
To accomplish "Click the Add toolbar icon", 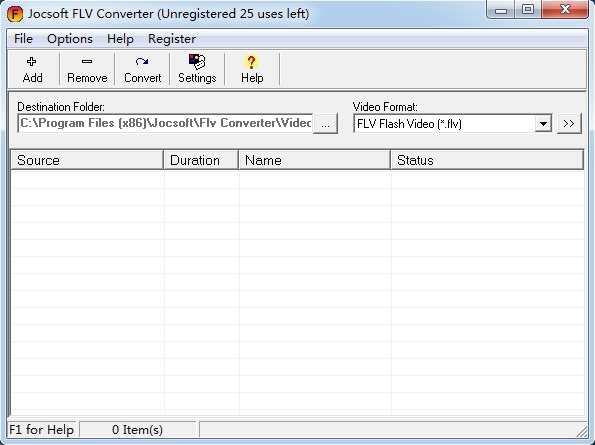I will pyautogui.click(x=32, y=69).
